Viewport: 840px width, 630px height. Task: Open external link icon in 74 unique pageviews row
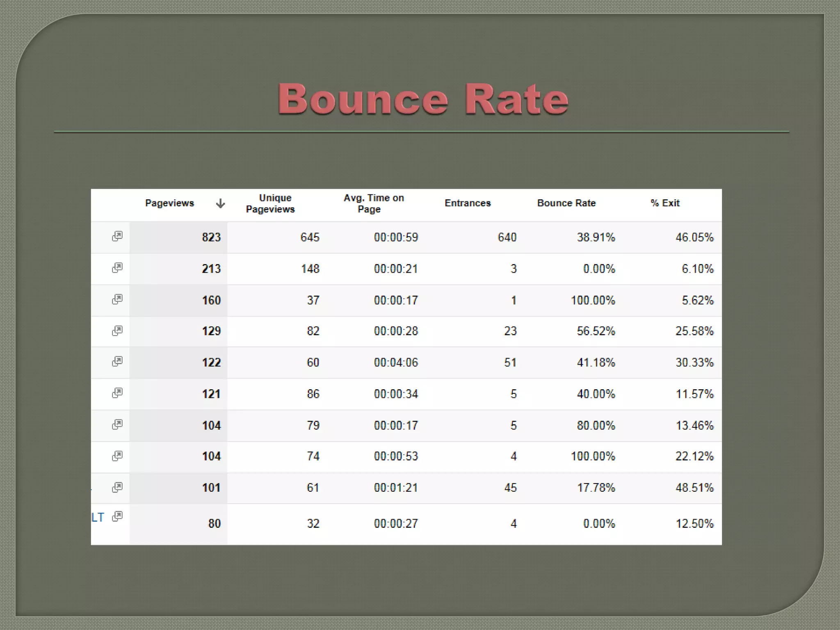[117, 456]
